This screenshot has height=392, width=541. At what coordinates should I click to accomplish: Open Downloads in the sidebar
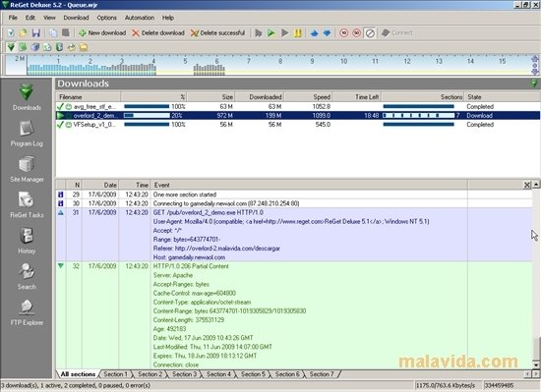coord(27,97)
